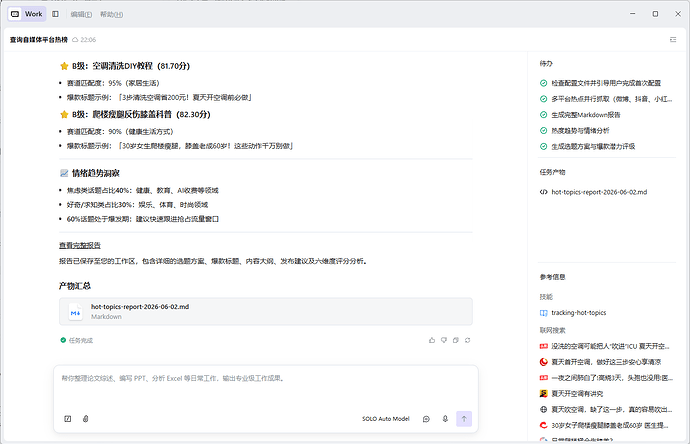Click the chat mode bubble icon
Image resolution: width=690 pixels, height=444 pixels.
tap(426, 419)
